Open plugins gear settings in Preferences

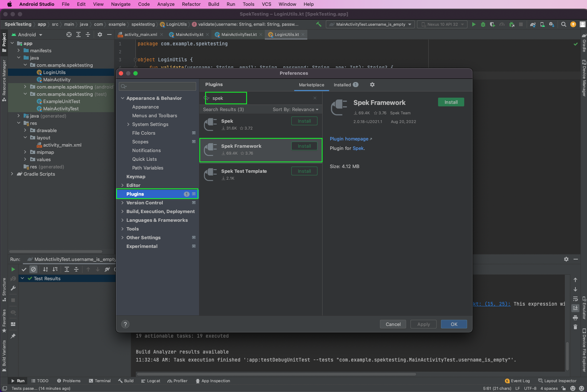coord(372,85)
